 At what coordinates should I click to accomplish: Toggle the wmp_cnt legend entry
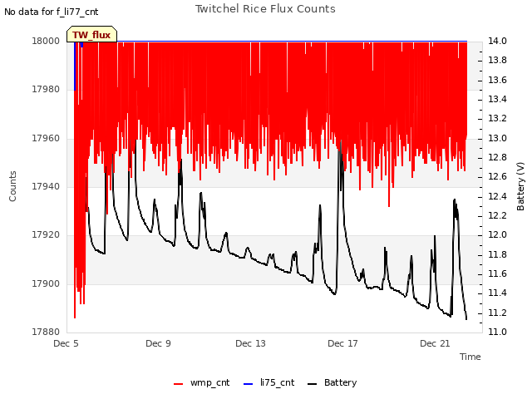click(x=201, y=382)
